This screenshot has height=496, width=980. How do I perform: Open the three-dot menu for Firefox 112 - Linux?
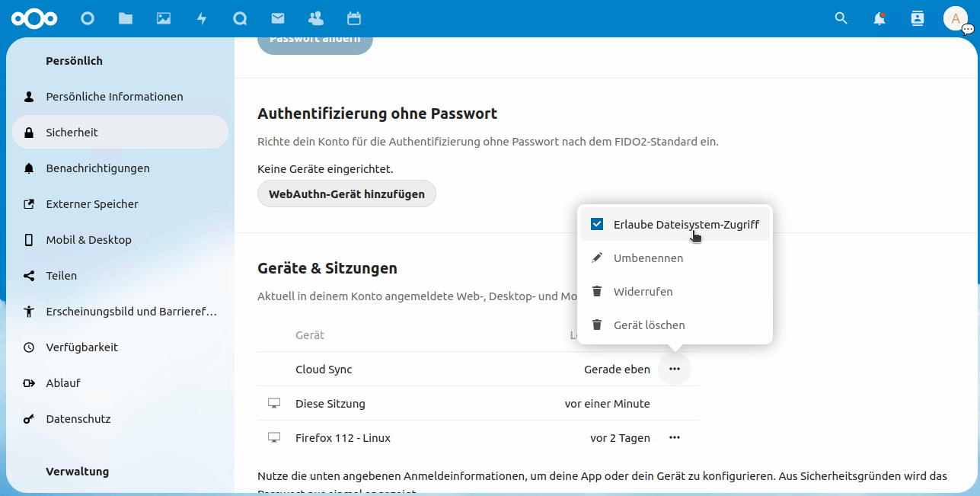pos(674,437)
